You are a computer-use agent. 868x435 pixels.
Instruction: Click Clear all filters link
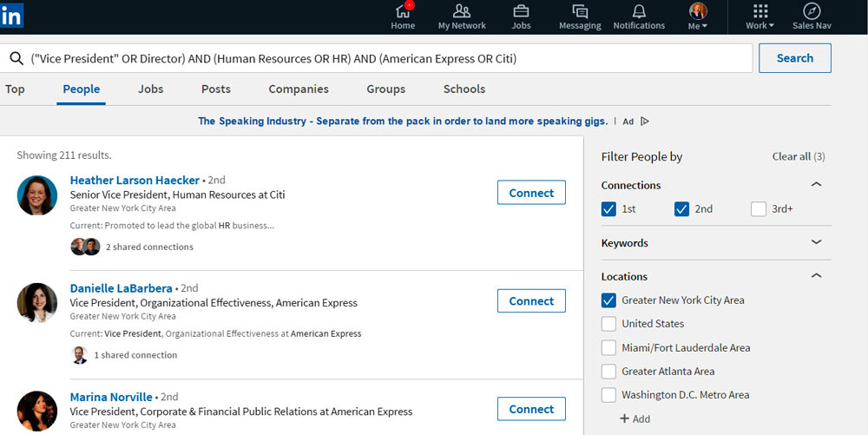798,156
